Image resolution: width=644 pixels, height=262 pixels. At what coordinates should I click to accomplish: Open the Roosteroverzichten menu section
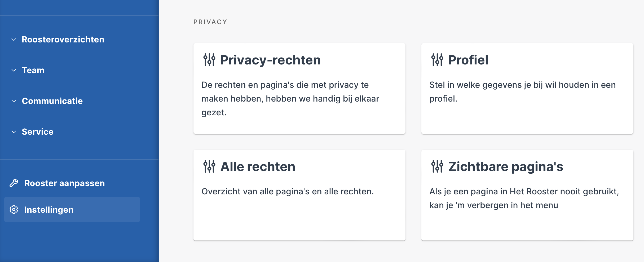pos(63,40)
